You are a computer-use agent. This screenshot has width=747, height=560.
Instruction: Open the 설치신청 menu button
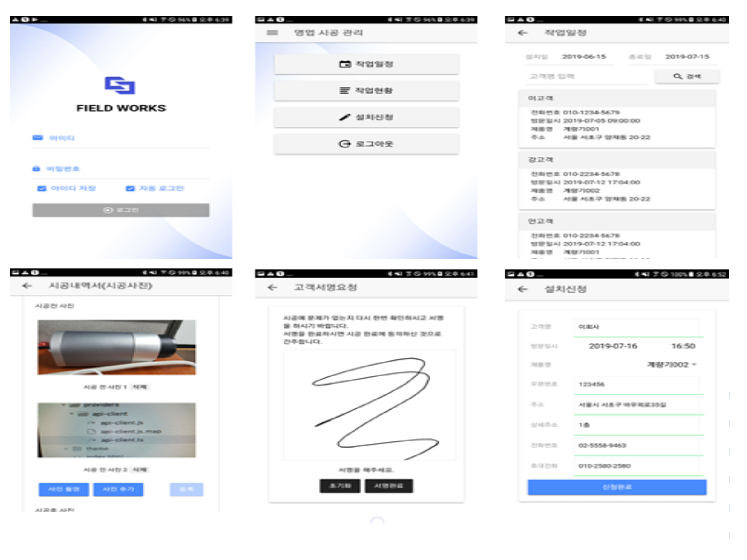[366, 118]
